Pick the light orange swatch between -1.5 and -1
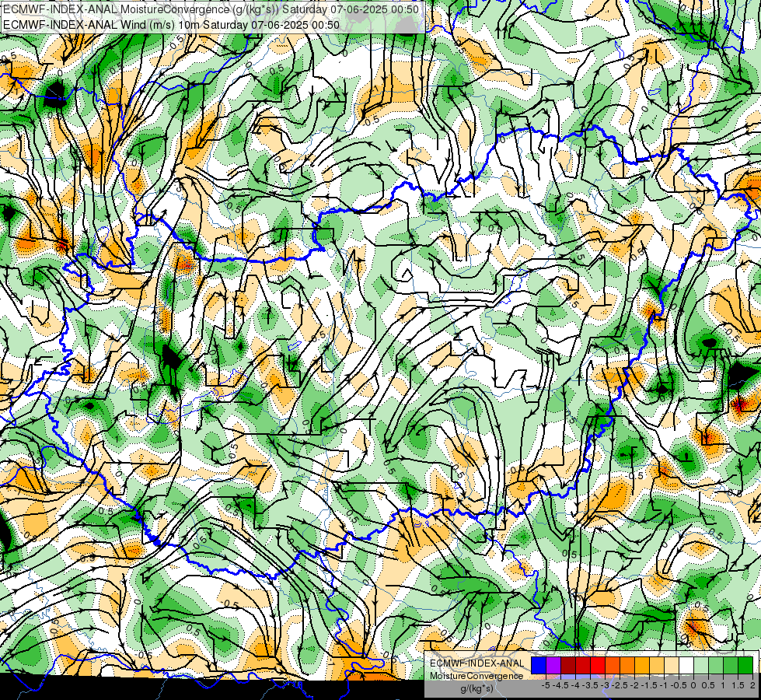Image resolution: width=761 pixels, height=700 pixels. [x=657, y=665]
